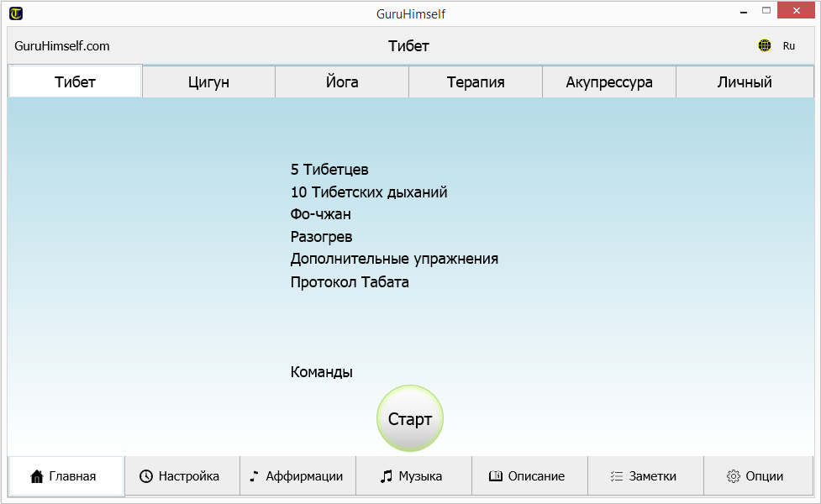
Task: Select the 5 Тибетцев exercise
Action: point(329,170)
